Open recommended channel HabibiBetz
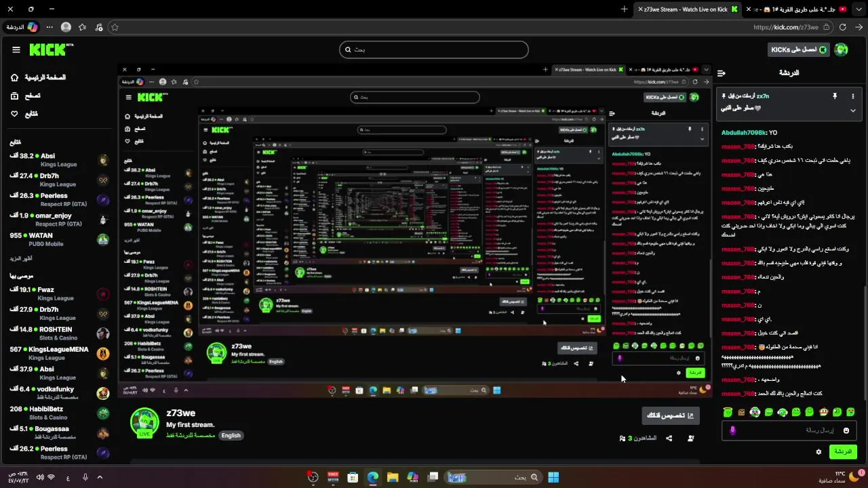The height and width of the screenshot is (488, 868). click(x=60, y=413)
